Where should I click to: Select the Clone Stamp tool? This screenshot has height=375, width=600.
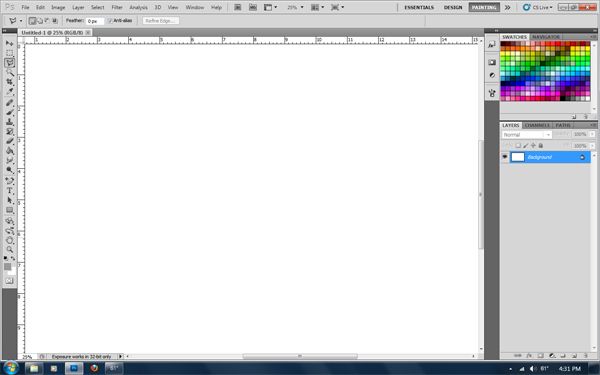pos(10,122)
